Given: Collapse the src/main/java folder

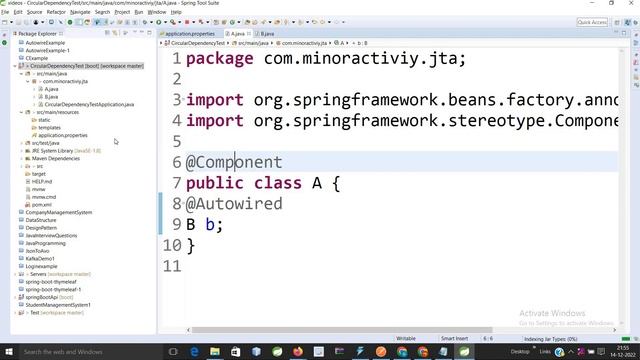Looking at the screenshot, I should coord(21,74).
